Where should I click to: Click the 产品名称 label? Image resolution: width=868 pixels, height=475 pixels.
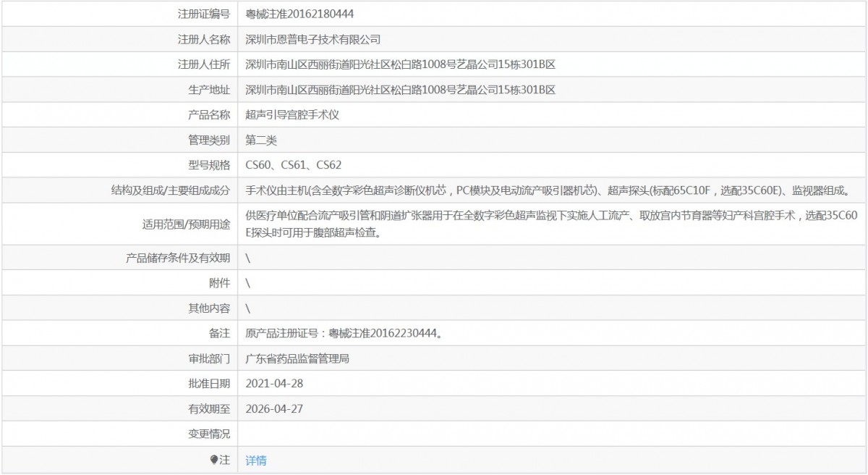pos(209,115)
